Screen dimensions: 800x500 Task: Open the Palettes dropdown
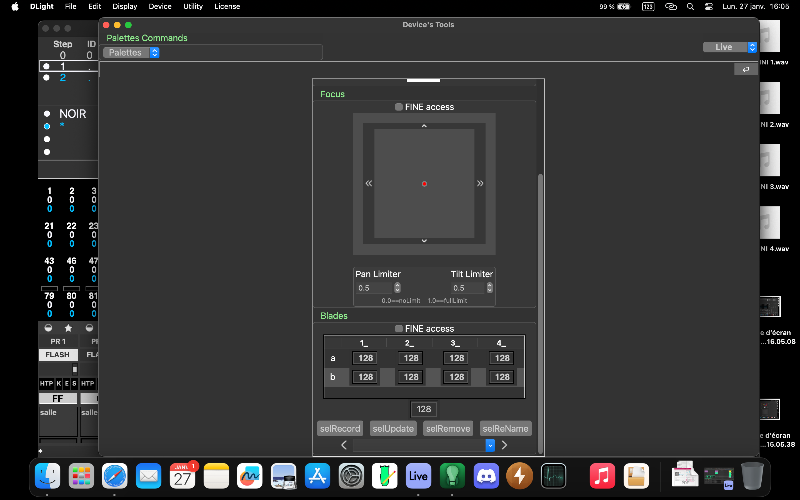click(x=132, y=52)
